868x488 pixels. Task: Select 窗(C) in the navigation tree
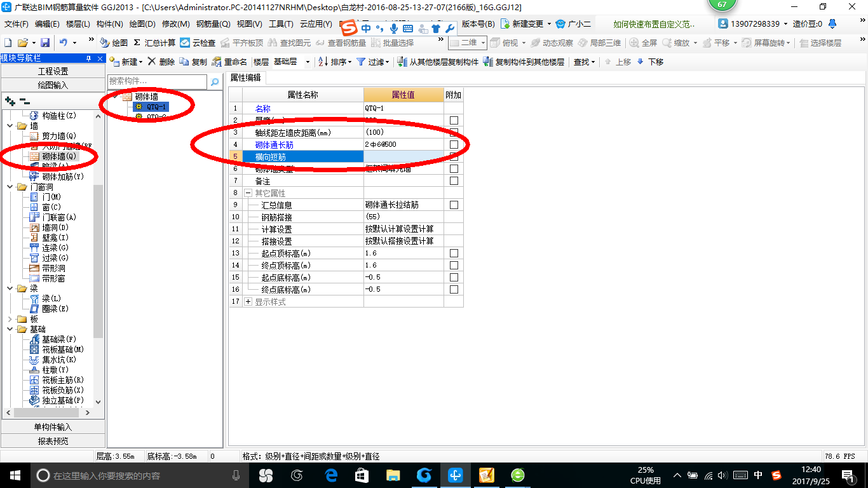click(51, 207)
